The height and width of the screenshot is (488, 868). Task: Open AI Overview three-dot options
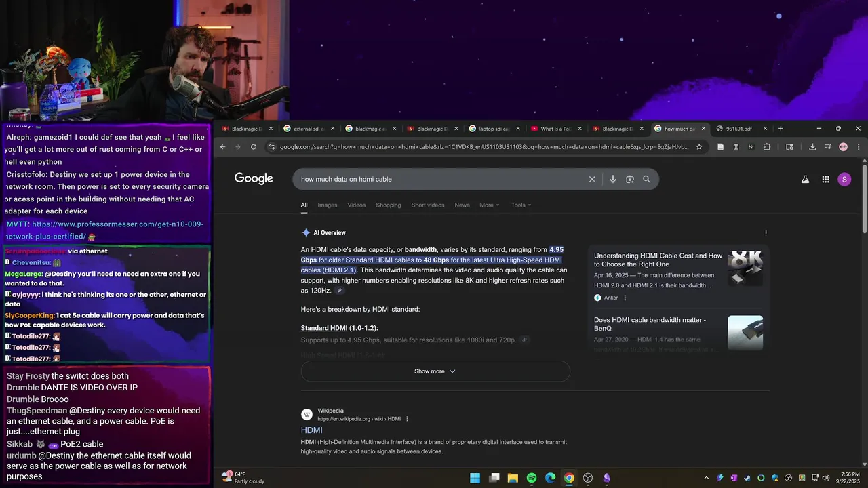point(766,232)
